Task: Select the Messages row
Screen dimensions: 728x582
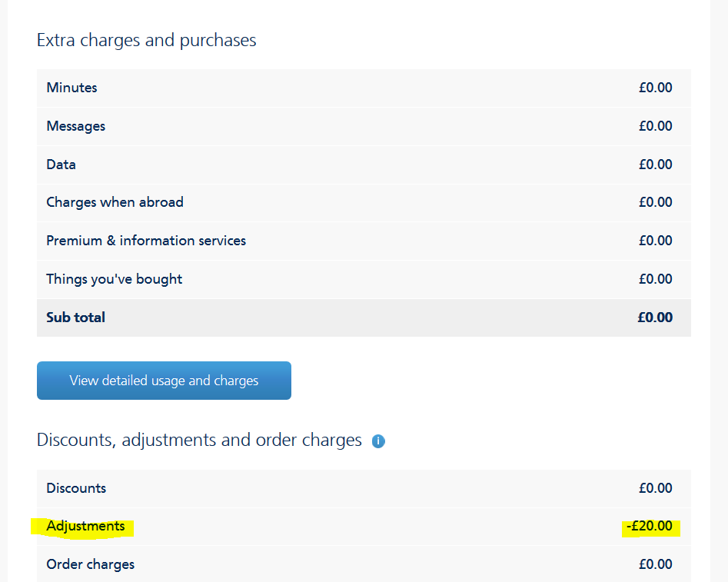Action: (75, 125)
